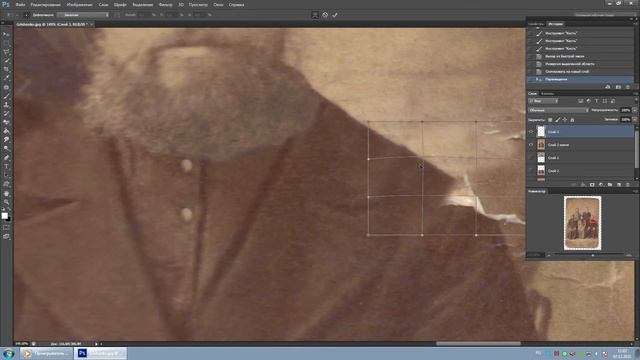Select the Pen tool
The width and height of the screenshot is (640, 360).
6,158
